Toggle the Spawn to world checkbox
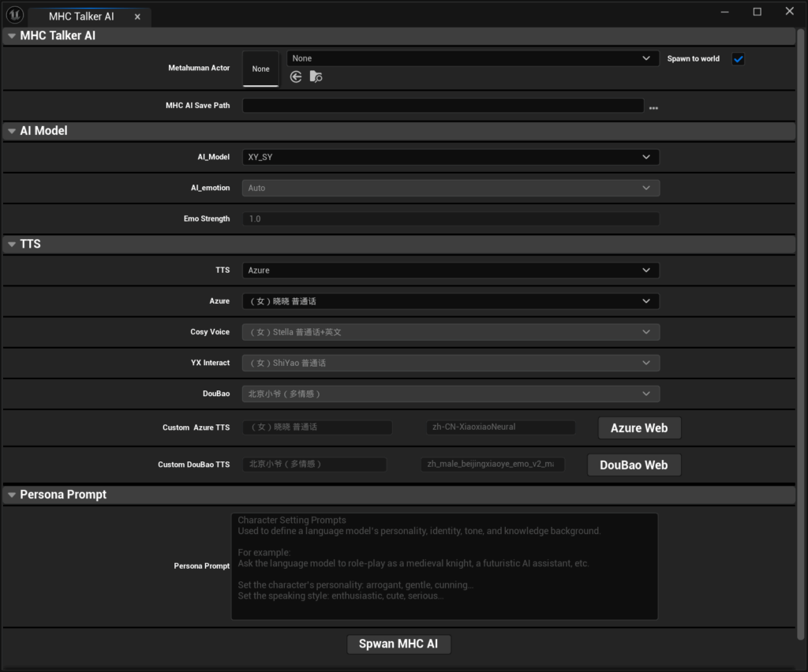 click(x=738, y=59)
